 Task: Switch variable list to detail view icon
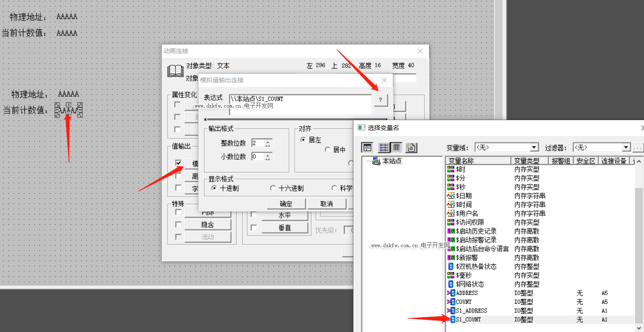tap(397, 148)
